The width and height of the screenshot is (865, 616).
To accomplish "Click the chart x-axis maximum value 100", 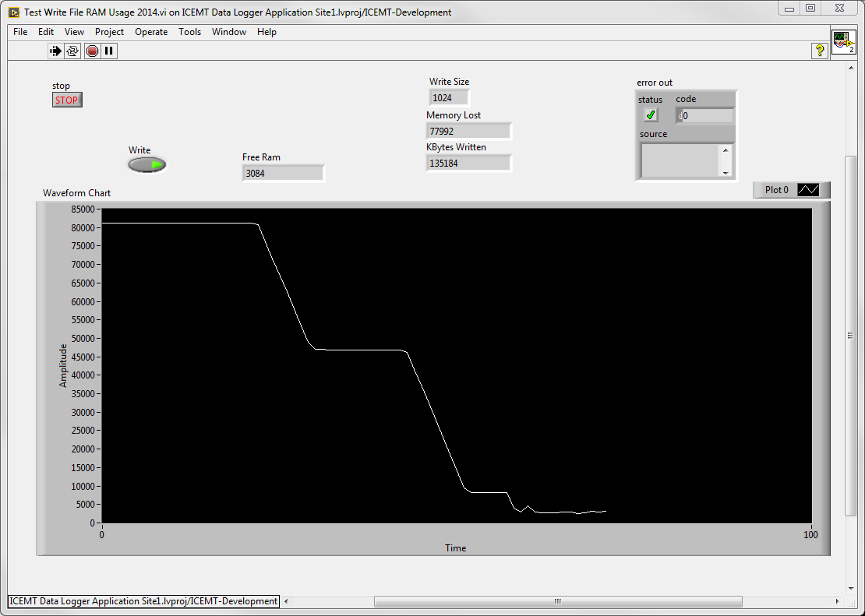I will (810, 534).
